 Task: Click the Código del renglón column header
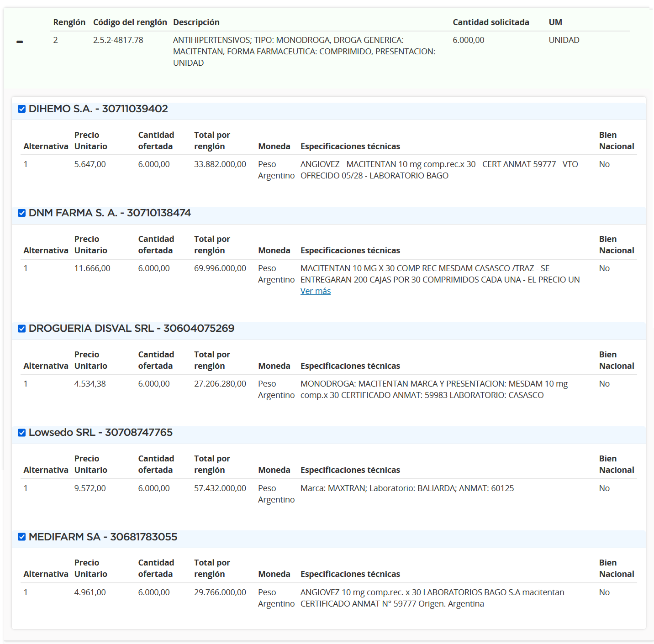[x=130, y=22]
